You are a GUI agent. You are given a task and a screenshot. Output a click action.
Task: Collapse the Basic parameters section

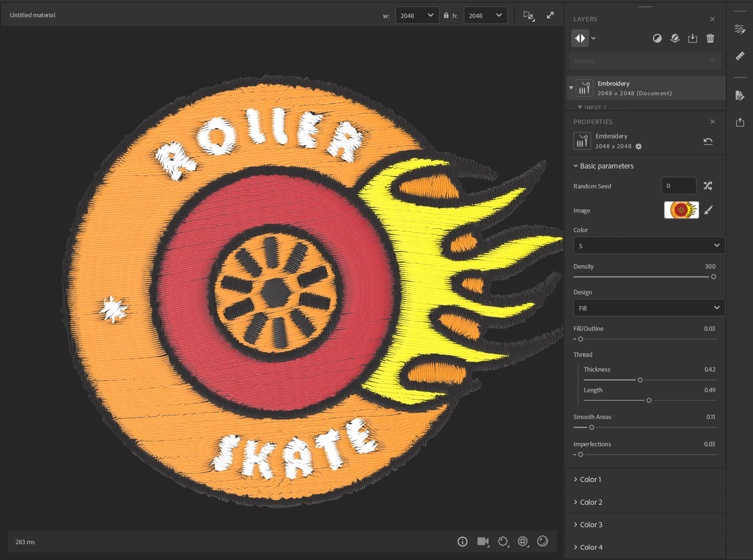pyautogui.click(x=576, y=166)
